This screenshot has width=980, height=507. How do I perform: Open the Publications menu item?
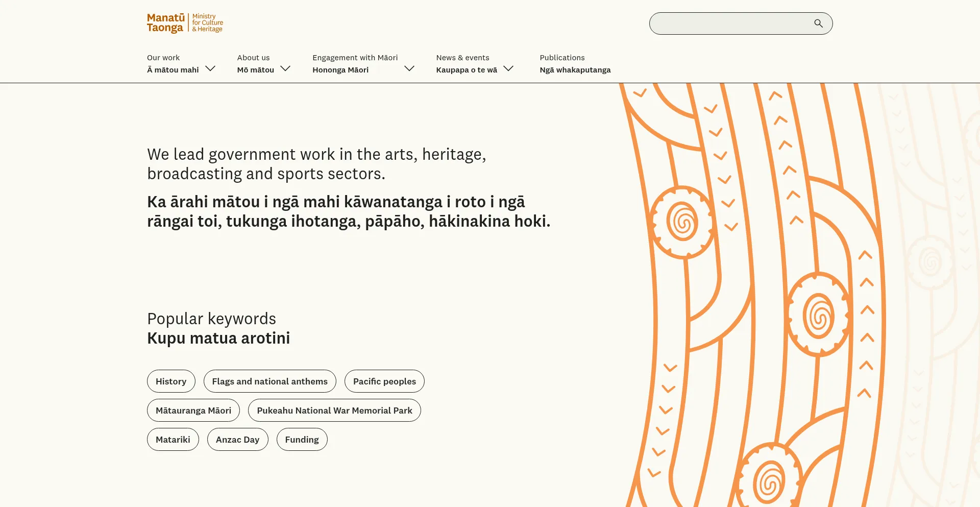coord(575,64)
